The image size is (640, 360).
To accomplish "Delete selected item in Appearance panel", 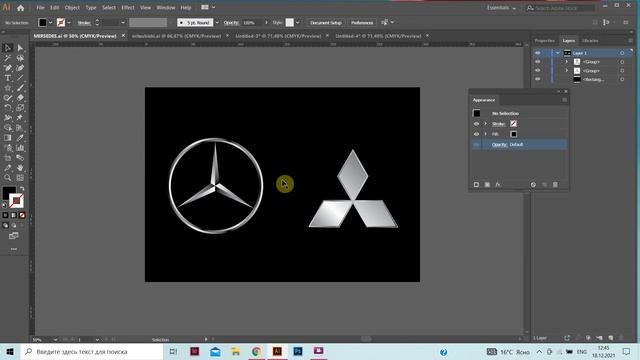I will click(x=555, y=185).
